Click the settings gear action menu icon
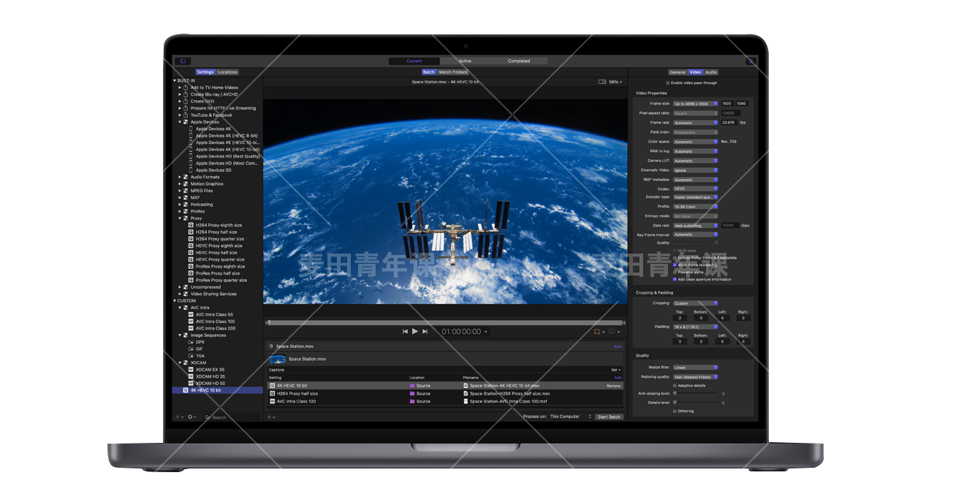The height and width of the screenshot is (486, 980). tap(191, 417)
